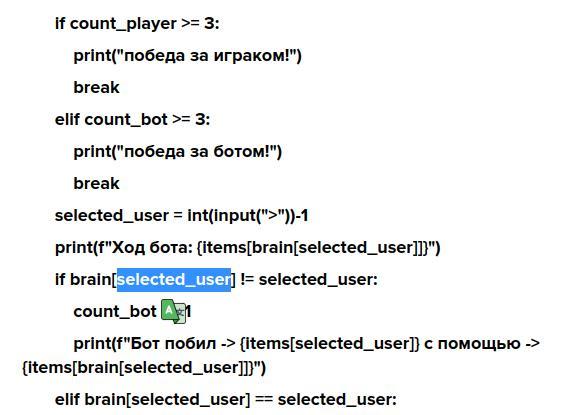Screen dimensions: 564x415
Task: Click the first 'break' statement
Action: [96, 87]
